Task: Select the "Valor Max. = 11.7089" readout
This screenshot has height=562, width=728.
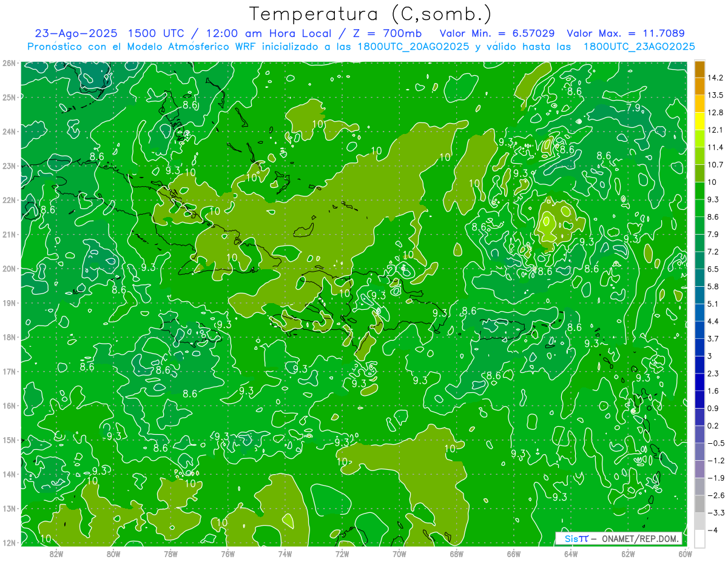Action: pyautogui.click(x=625, y=33)
